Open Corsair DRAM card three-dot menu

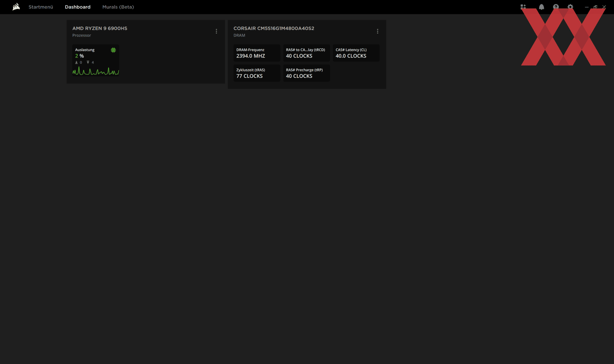pos(378,31)
